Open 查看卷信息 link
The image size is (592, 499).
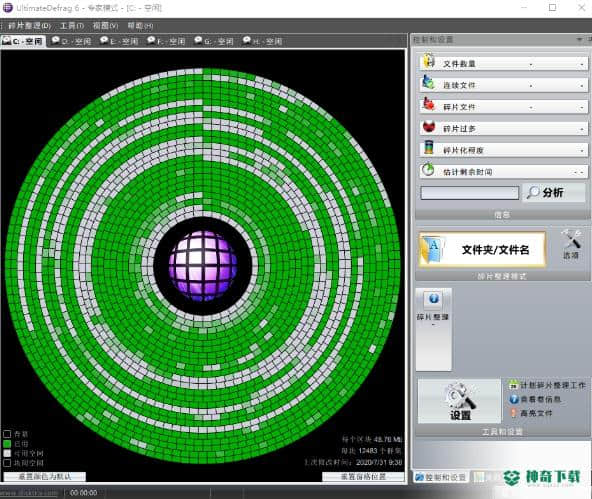point(541,399)
